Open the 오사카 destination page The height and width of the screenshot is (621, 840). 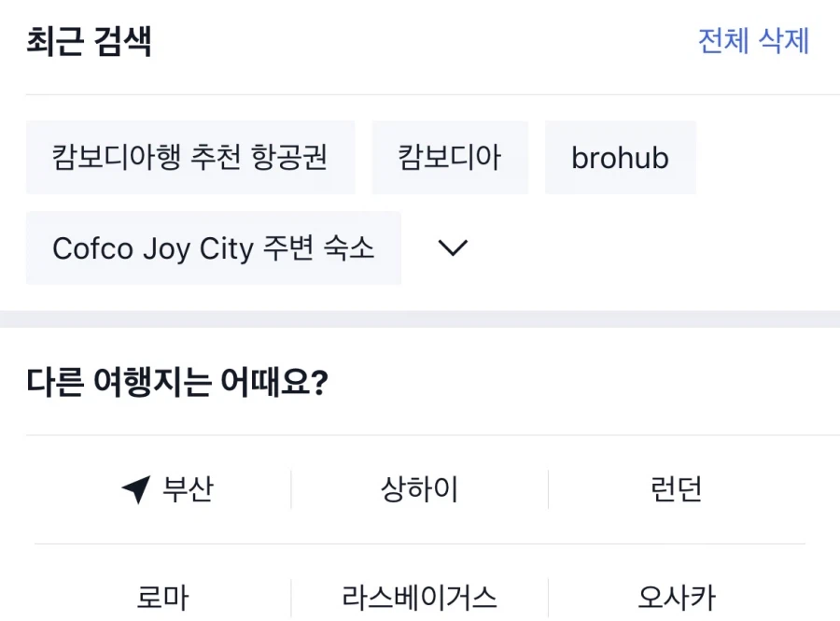point(676,596)
